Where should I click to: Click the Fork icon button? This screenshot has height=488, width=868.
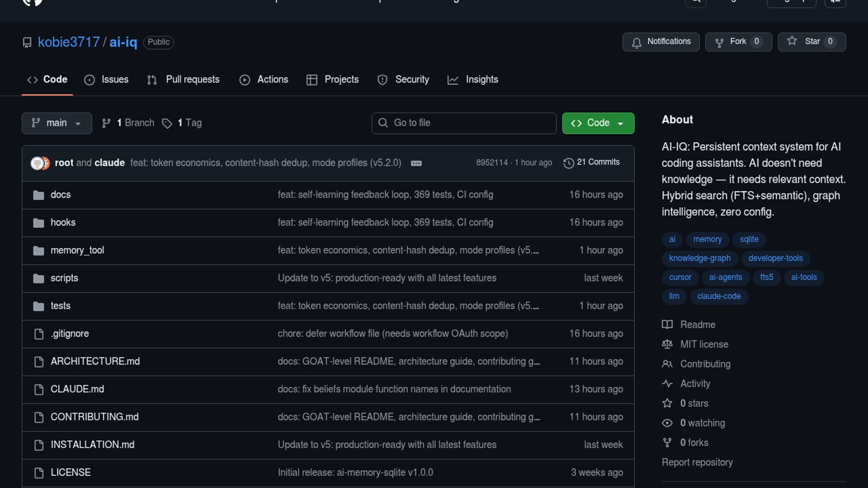click(x=719, y=42)
